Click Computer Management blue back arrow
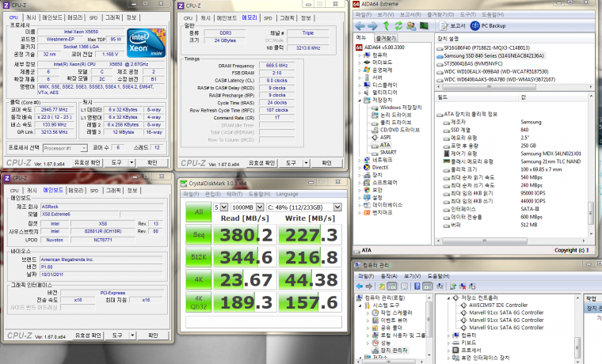 coord(360,286)
